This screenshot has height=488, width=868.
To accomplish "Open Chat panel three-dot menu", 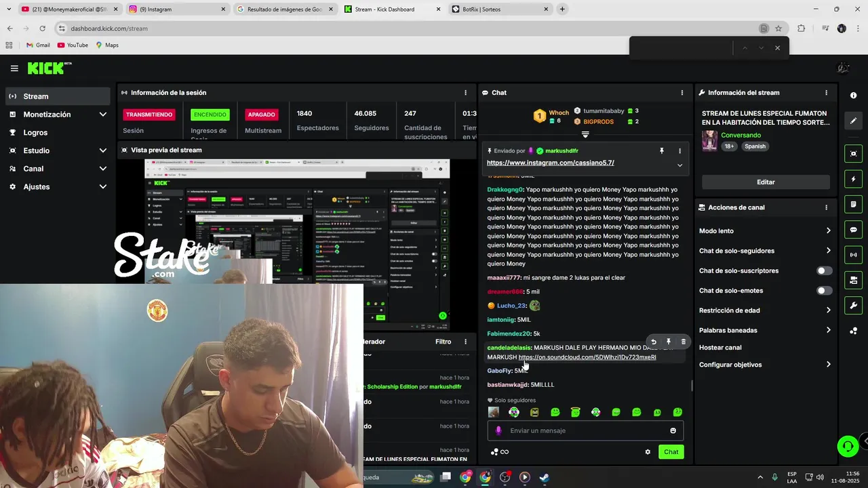I will pyautogui.click(x=682, y=93).
